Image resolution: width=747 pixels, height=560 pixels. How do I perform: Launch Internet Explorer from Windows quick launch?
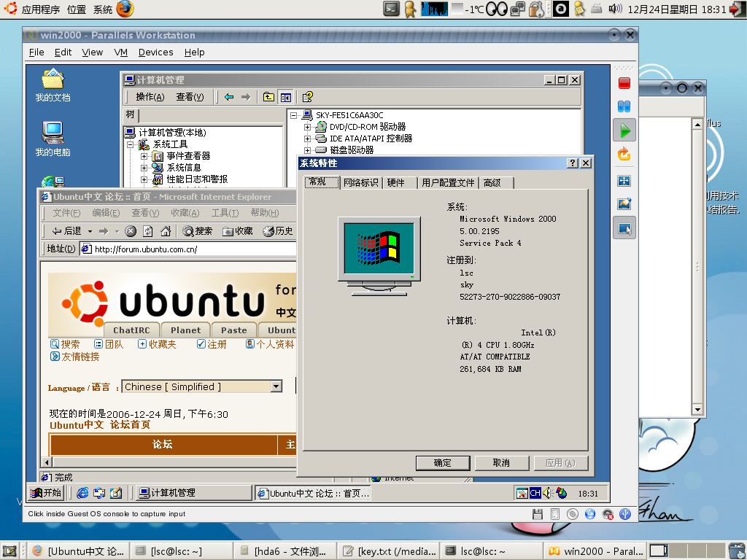(82, 493)
